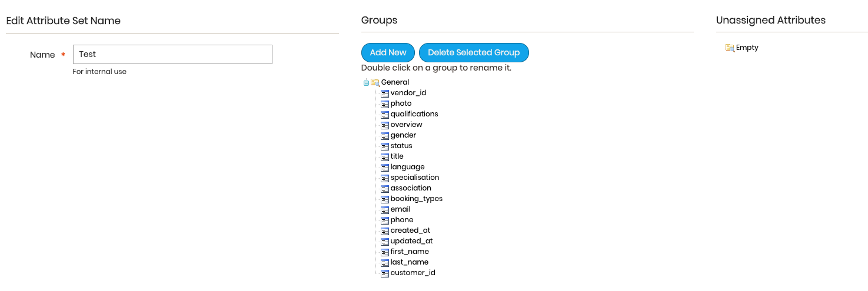Select the first_name attribute
The image size is (868, 291).
point(410,252)
